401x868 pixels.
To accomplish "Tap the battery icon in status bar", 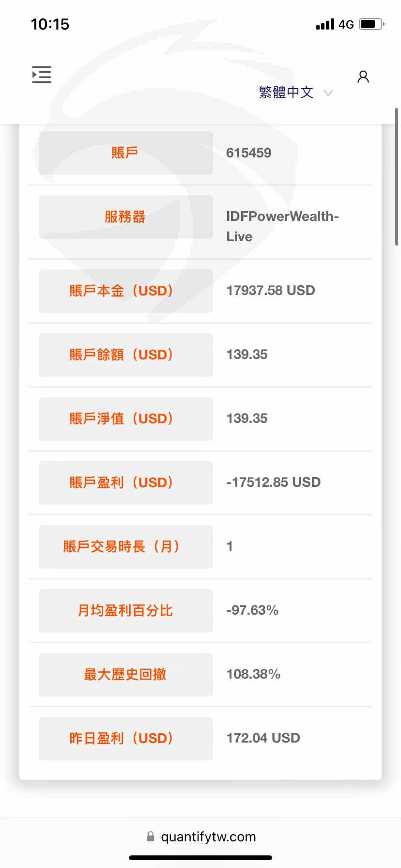I will coord(371,24).
